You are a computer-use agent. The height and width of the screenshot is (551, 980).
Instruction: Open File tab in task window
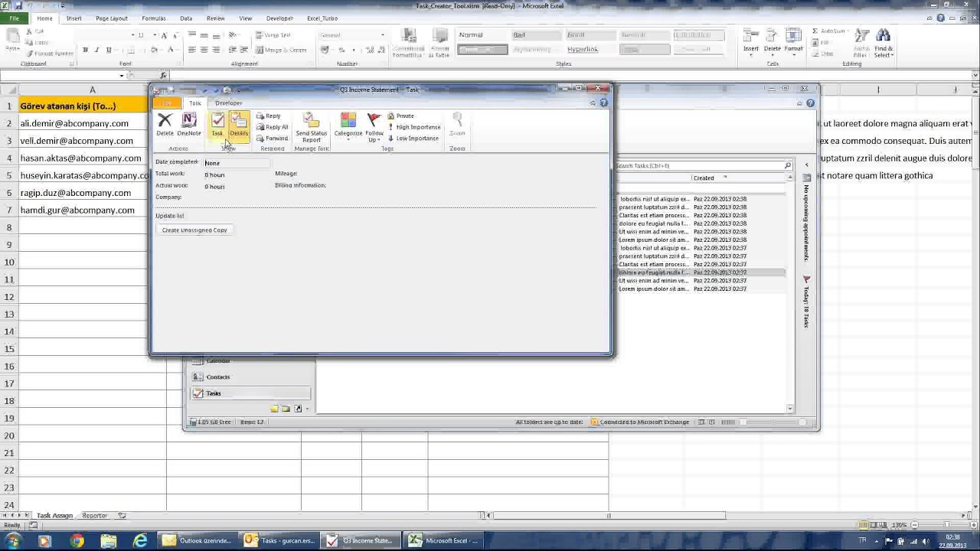[167, 103]
